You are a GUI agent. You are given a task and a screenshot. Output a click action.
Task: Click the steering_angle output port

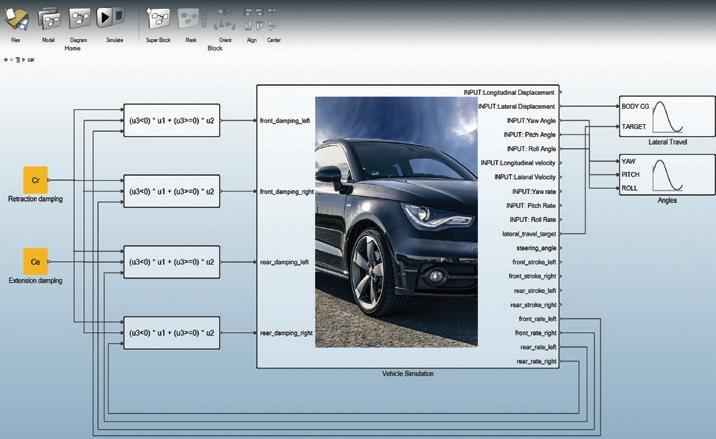(536, 248)
